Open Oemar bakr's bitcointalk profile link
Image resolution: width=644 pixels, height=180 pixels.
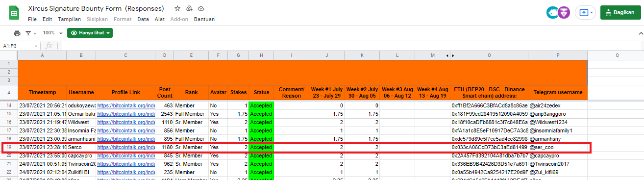(x=125, y=114)
